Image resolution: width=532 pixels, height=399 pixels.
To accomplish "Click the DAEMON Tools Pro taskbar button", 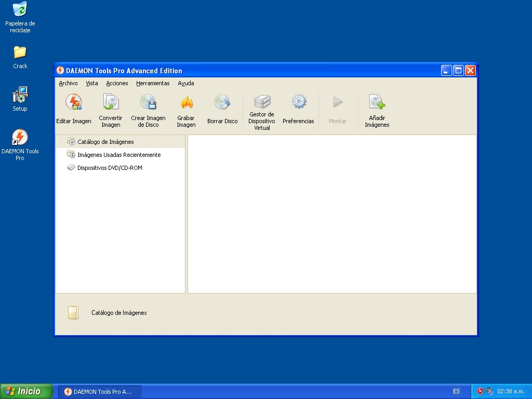I will [100, 392].
